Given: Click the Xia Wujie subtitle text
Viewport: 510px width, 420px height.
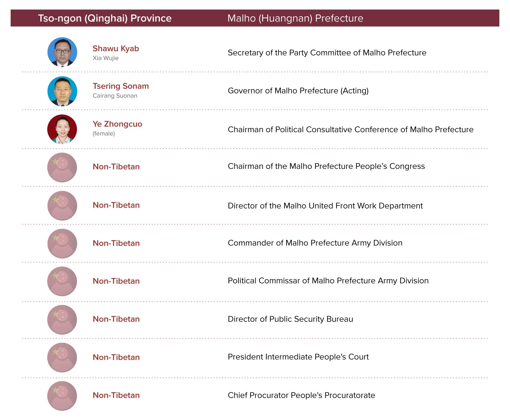Looking at the screenshot, I should pos(105,58).
